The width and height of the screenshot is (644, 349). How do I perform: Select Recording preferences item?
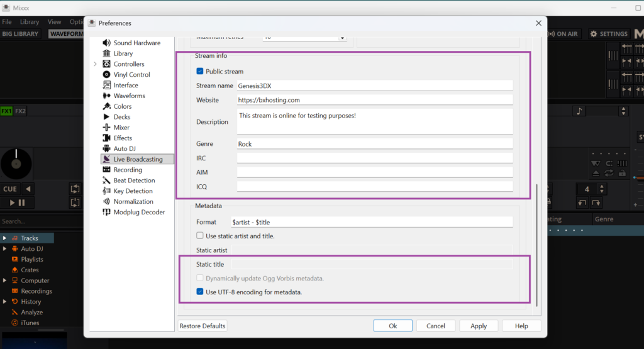[128, 170]
